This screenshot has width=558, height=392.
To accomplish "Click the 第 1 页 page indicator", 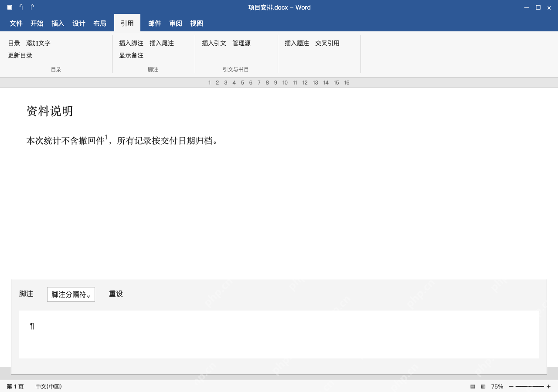I will pyautogui.click(x=15, y=386).
